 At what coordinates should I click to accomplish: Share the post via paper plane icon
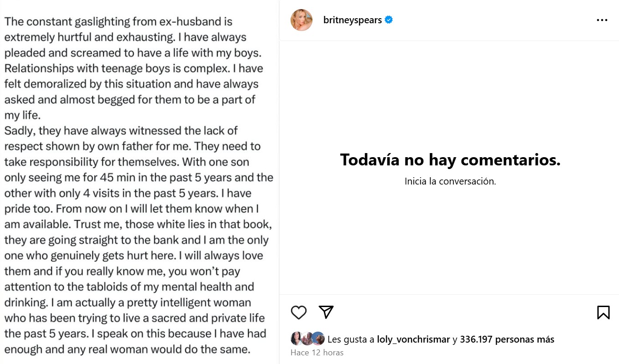tap(326, 312)
